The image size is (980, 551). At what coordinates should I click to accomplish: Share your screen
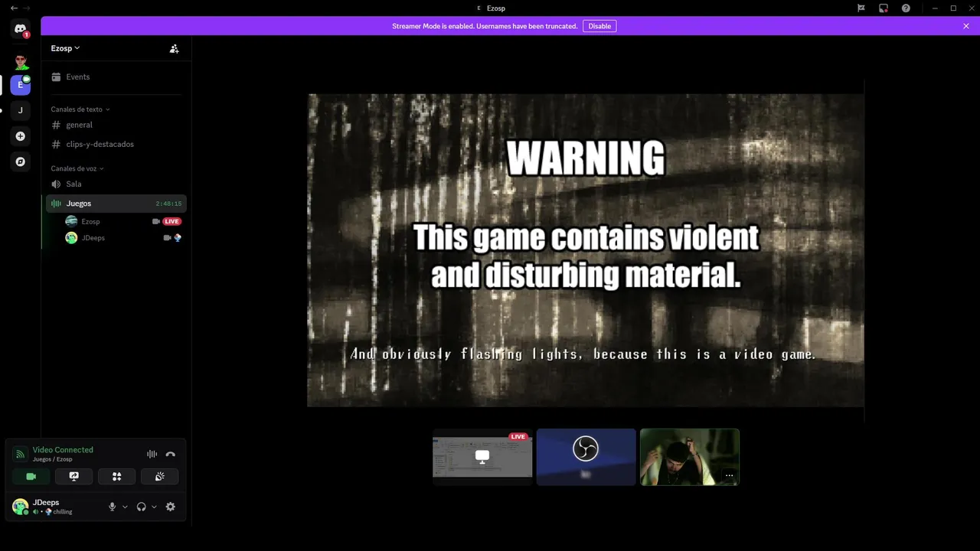74,476
